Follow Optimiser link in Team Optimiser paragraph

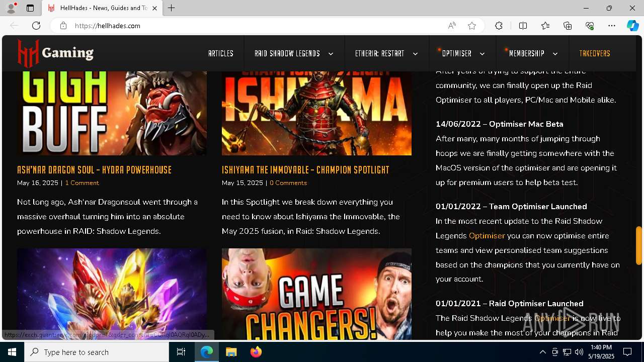click(487, 236)
